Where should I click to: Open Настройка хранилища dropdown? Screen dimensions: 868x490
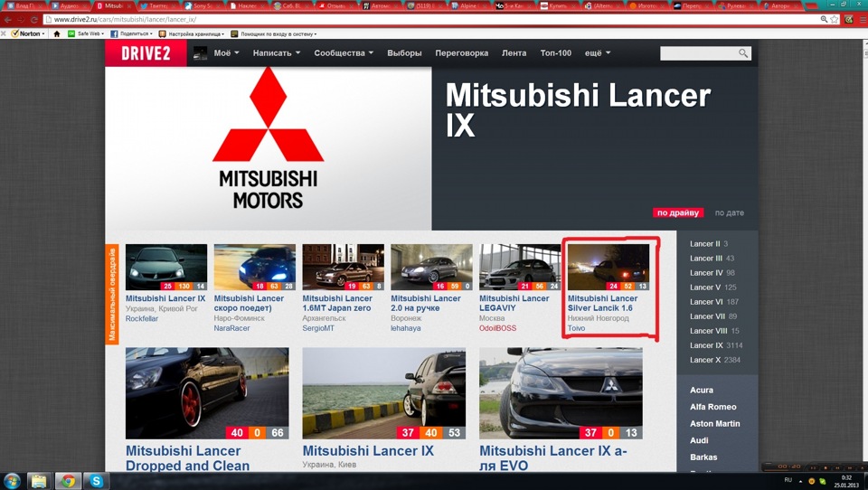[192, 33]
